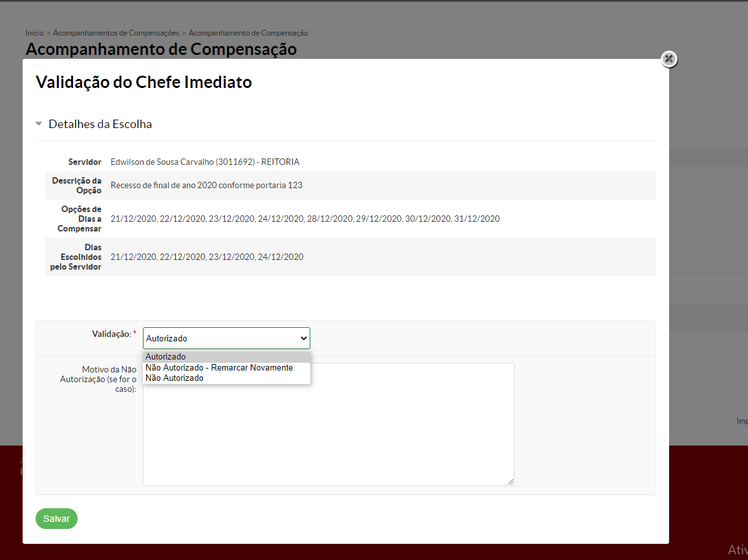Click the Dias Escolhidos pelo Servidor dates

[x=207, y=257]
